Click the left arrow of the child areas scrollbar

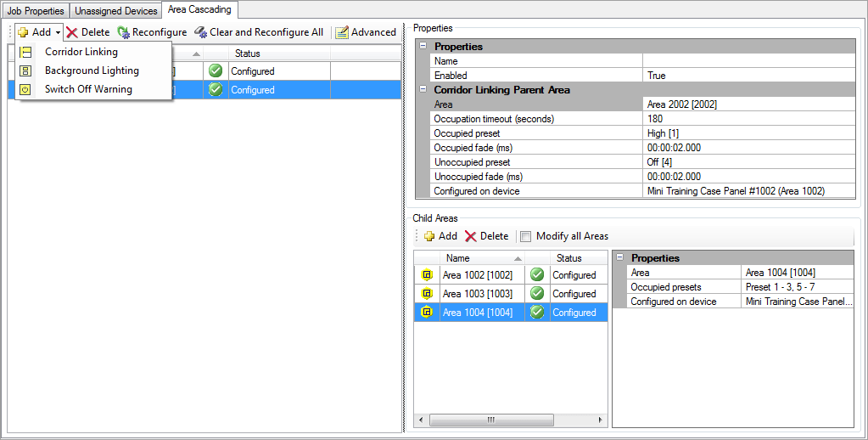click(x=421, y=420)
